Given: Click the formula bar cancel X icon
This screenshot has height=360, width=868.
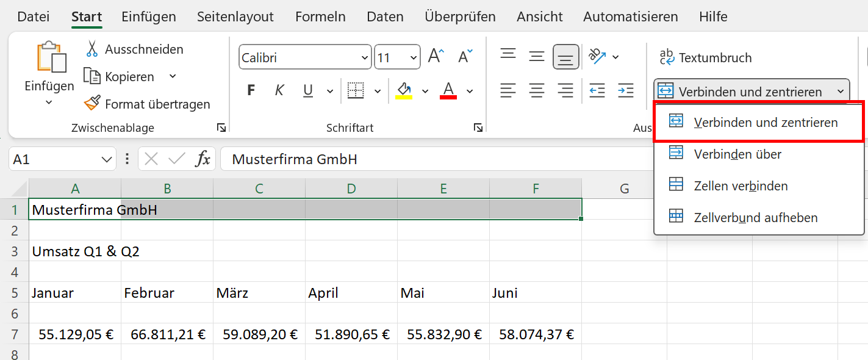Looking at the screenshot, I should tap(152, 159).
